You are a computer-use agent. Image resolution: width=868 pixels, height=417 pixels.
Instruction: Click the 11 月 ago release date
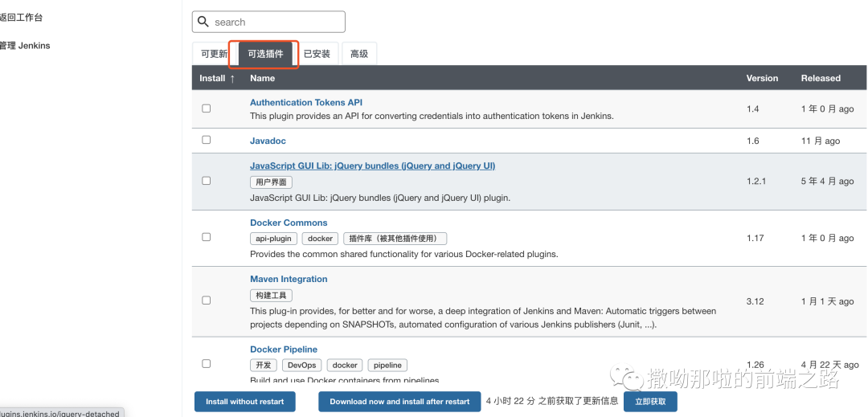pyautogui.click(x=821, y=141)
